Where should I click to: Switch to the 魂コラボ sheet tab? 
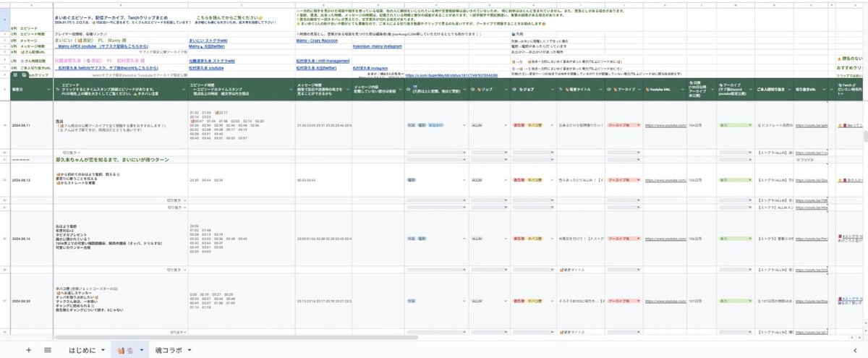pyautogui.click(x=168, y=349)
